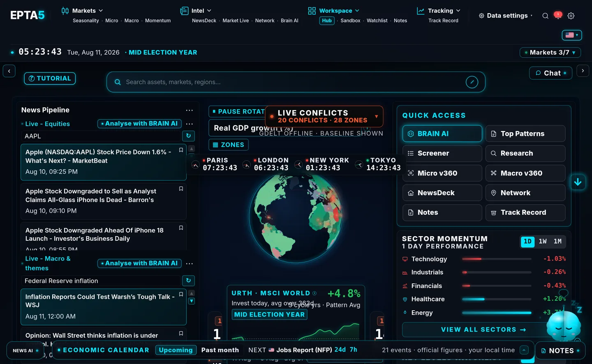
Task: Click the info icon beside MSCI WORLD
Action: tap(314, 293)
